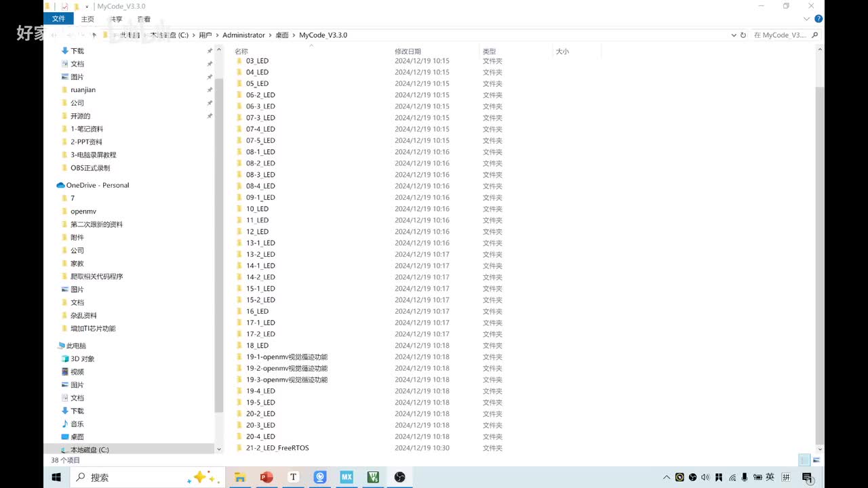The height and width of the screenshot is (488, 868).
Task: Sort by the 类型 column header
Action: click(489, 51)
